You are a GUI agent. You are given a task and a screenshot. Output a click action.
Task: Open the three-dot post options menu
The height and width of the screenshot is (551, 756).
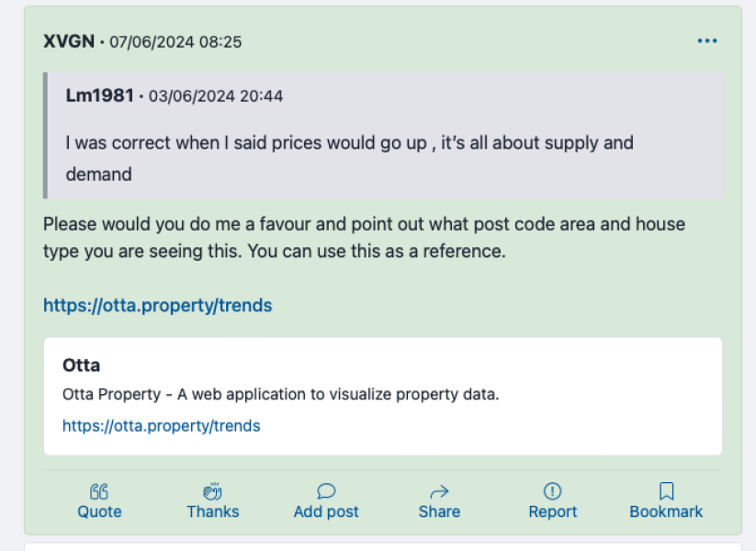[707, 40]
